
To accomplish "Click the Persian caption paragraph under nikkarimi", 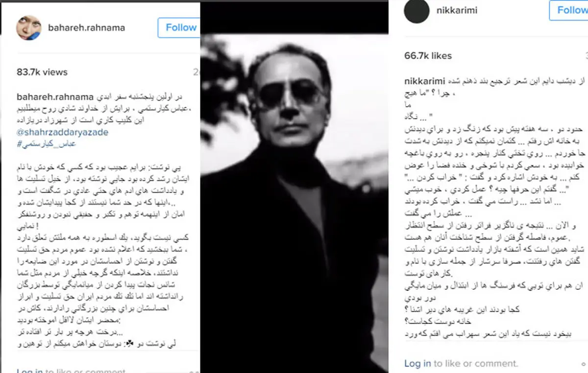I will click(496, 208).
